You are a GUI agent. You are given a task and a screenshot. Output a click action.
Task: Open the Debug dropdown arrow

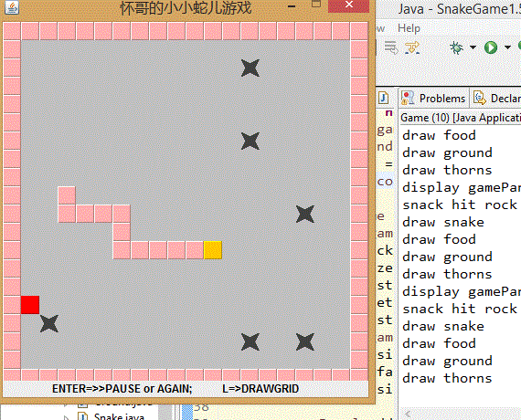pos(473,47)
